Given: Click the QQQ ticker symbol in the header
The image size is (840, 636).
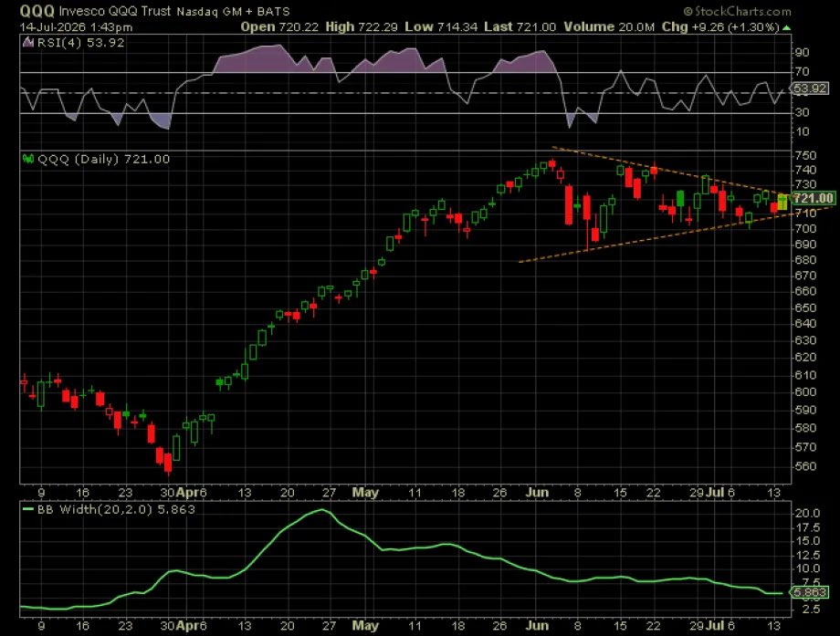Looking at the screenshot, I should tap(37, 11).
